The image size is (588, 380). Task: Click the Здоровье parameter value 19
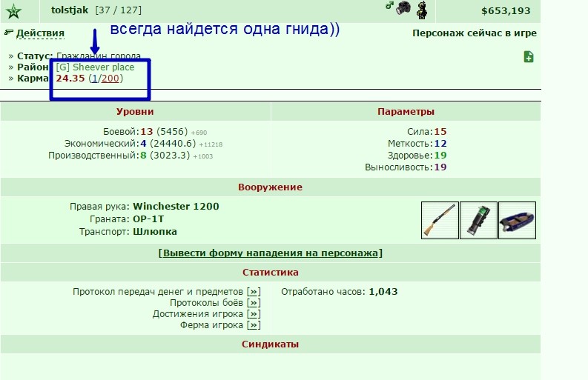440,155
